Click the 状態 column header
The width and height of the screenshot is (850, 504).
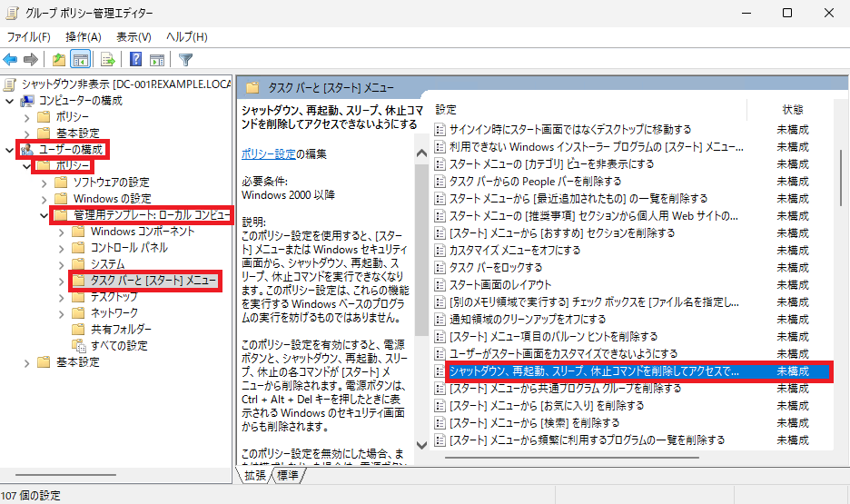(x=793, y=110)
